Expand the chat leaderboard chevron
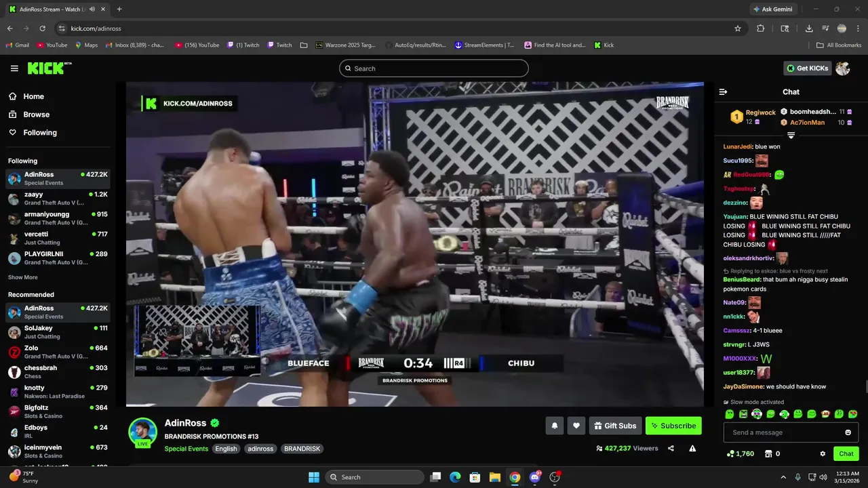The width and height of the screenshot is (868, 488). [x=791, y=136]
